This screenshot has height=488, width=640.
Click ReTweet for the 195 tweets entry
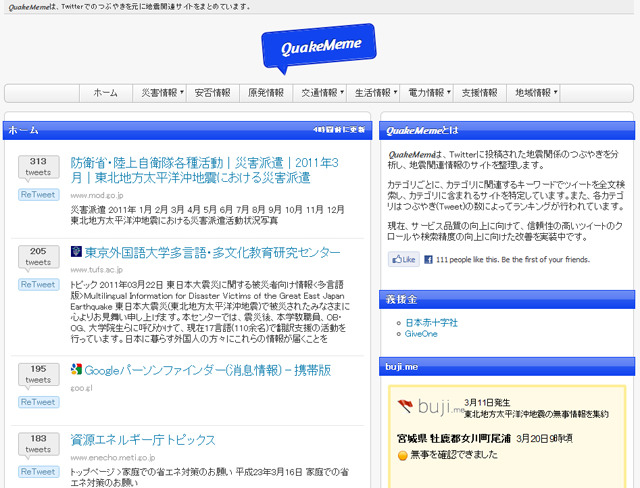pyautogui.click(x=38, y=402)
